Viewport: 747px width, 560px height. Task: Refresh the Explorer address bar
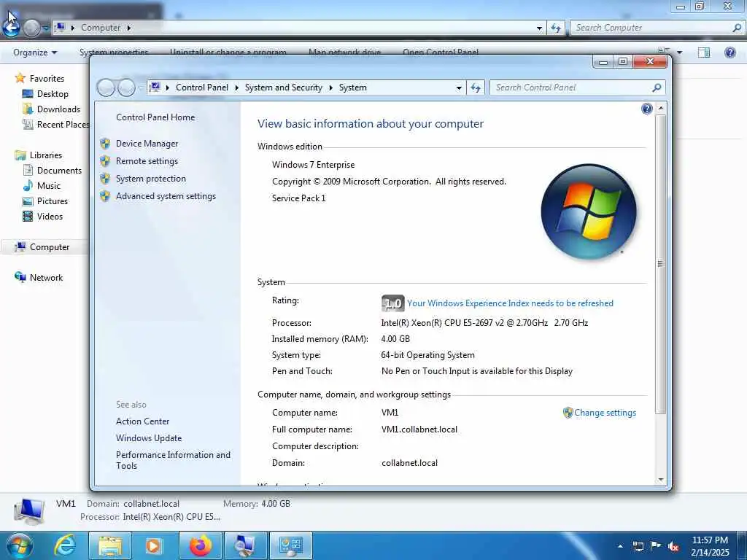(555, 28)
